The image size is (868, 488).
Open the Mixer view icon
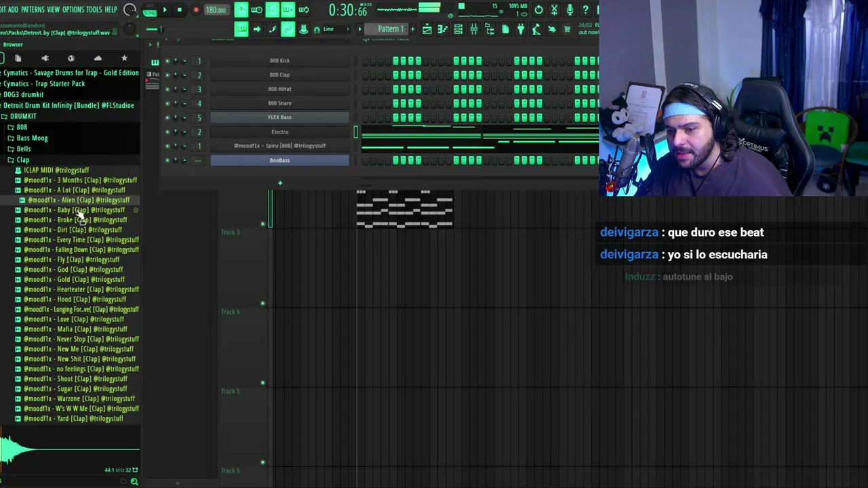[474, 29]
